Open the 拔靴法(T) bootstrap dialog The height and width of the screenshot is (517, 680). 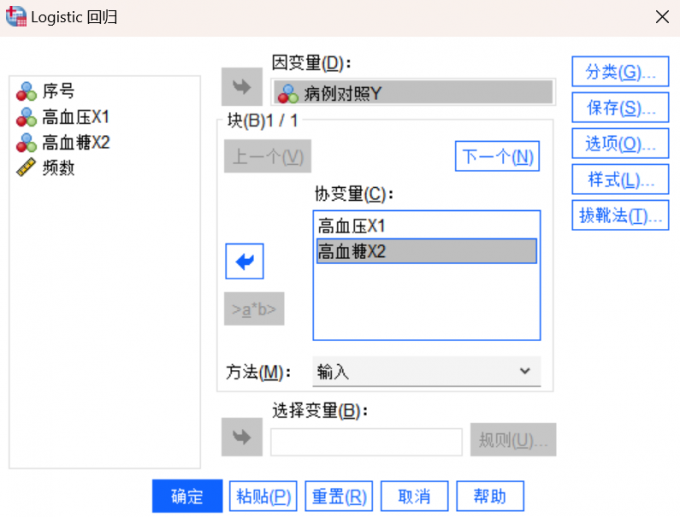[620, 215]
